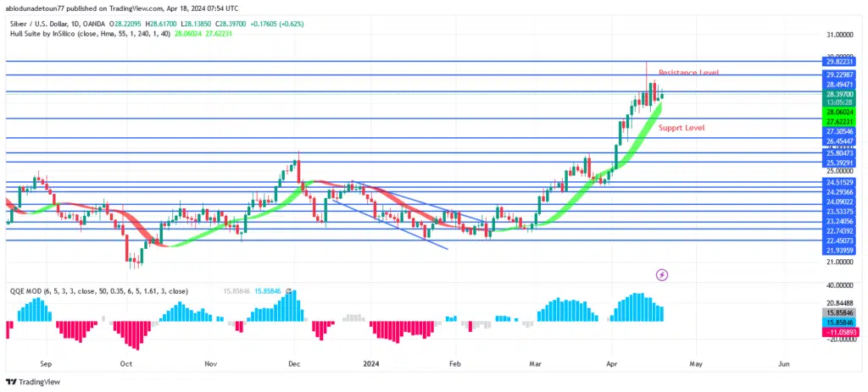Click the red -11.05893 QQE value label

coord(842,332)
